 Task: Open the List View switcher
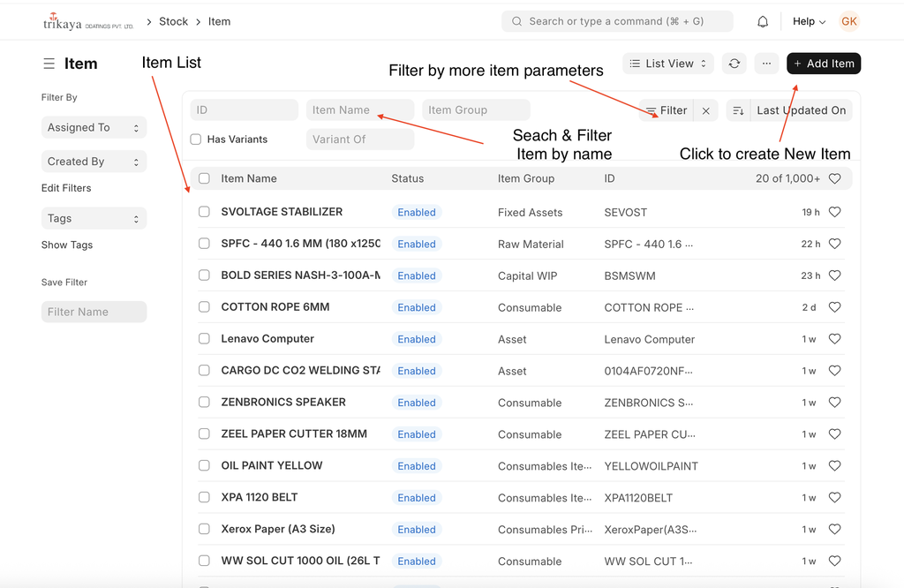(x=668, y=64)
